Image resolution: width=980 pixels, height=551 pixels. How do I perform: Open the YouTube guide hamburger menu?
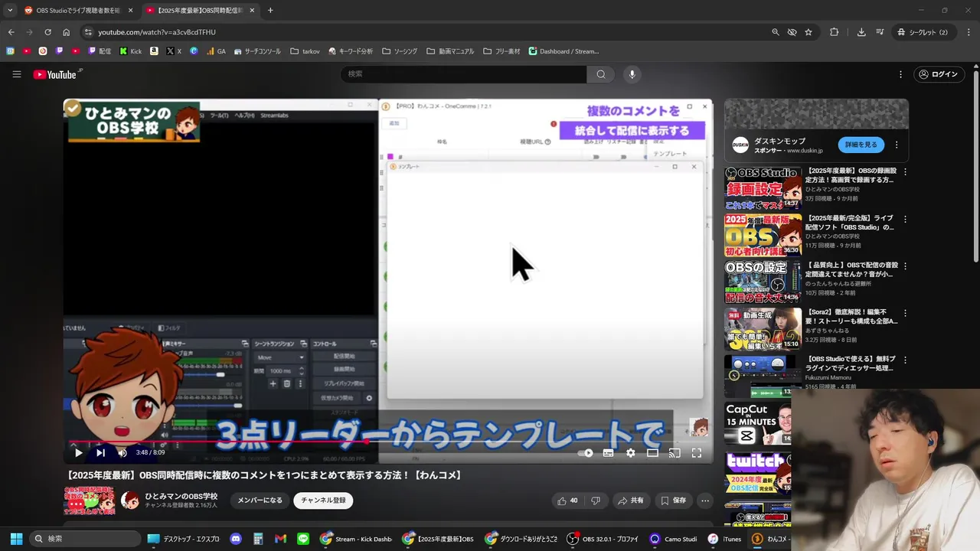point(16,74)
